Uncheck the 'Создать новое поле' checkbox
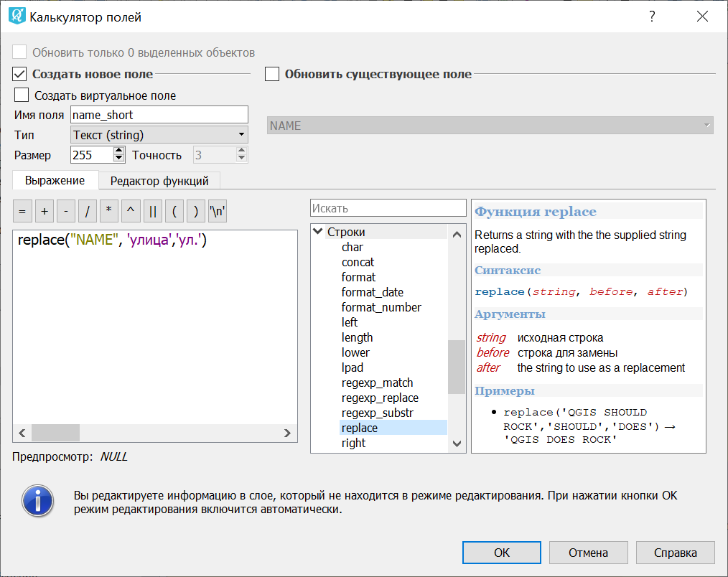This screenshot has height=577, width=728. click(x=20, y=74)
